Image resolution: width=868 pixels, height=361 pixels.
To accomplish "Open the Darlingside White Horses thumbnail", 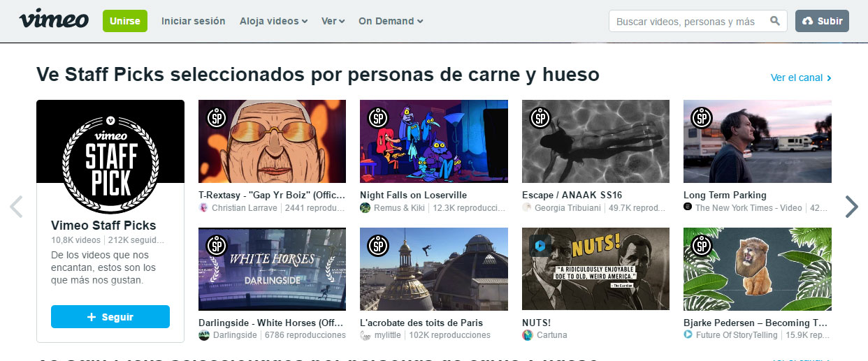I will [272, 269].
